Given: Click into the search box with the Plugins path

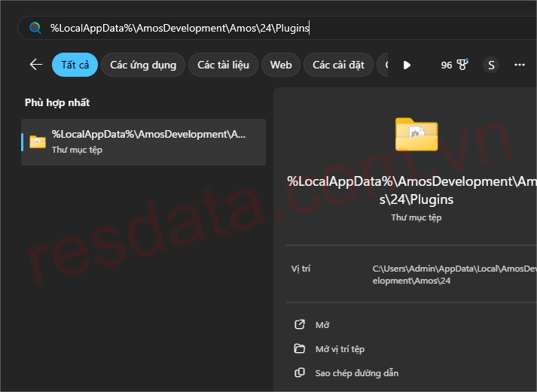Looking at the screenshot, I should [226, 29].
